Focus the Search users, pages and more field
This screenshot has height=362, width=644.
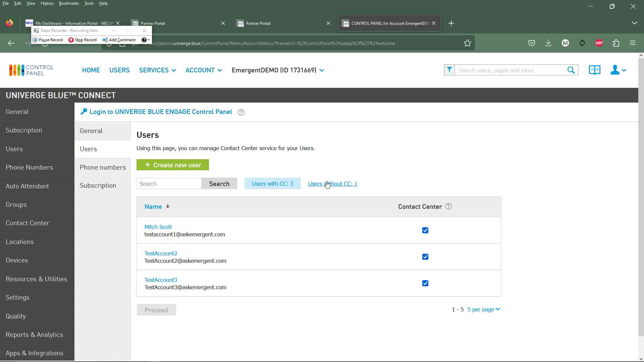(510, 70)
